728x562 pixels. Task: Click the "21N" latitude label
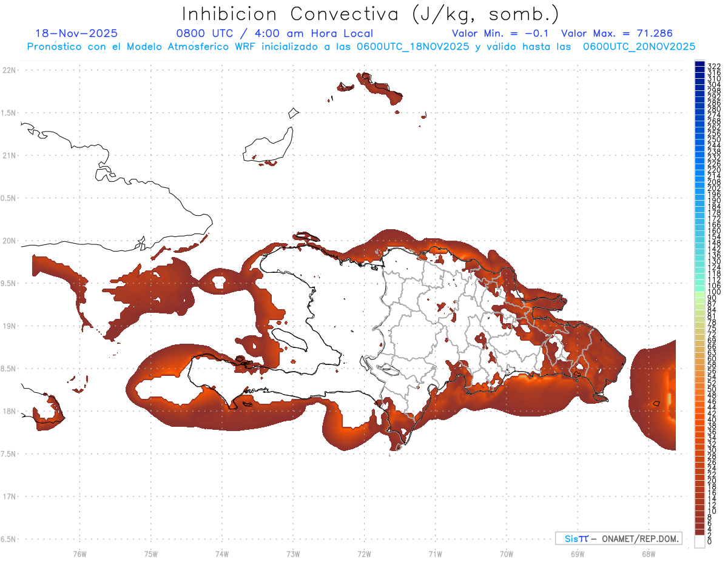click(x=9, y=155)
